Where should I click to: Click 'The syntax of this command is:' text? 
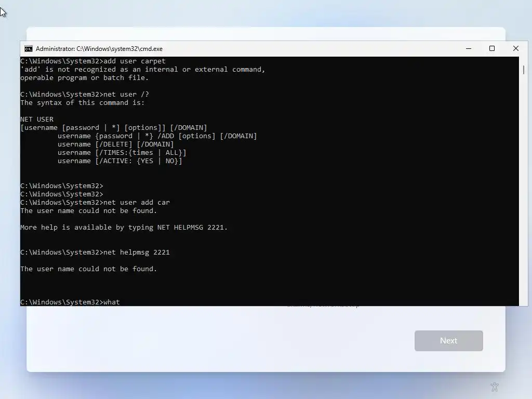point(83,103)
